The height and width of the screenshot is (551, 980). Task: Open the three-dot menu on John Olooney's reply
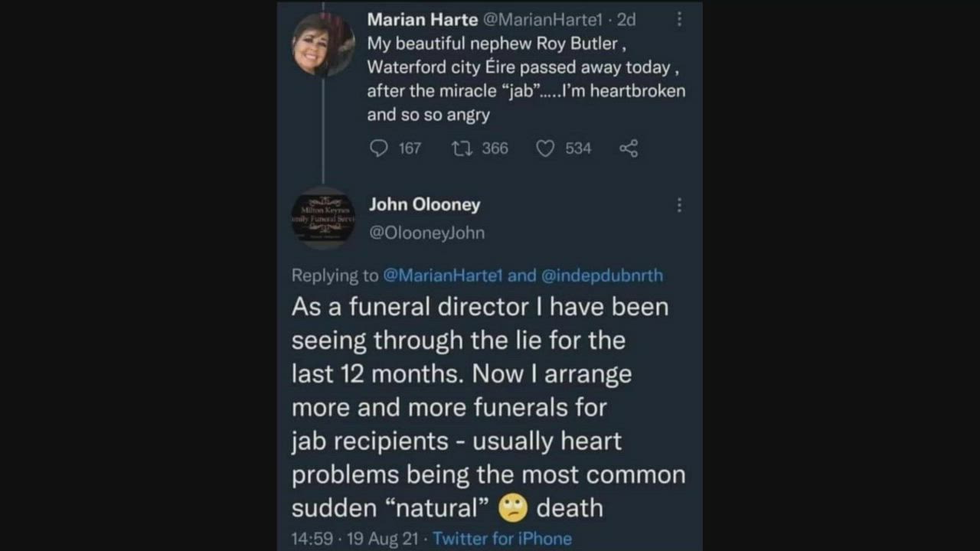tap(679, 205)
